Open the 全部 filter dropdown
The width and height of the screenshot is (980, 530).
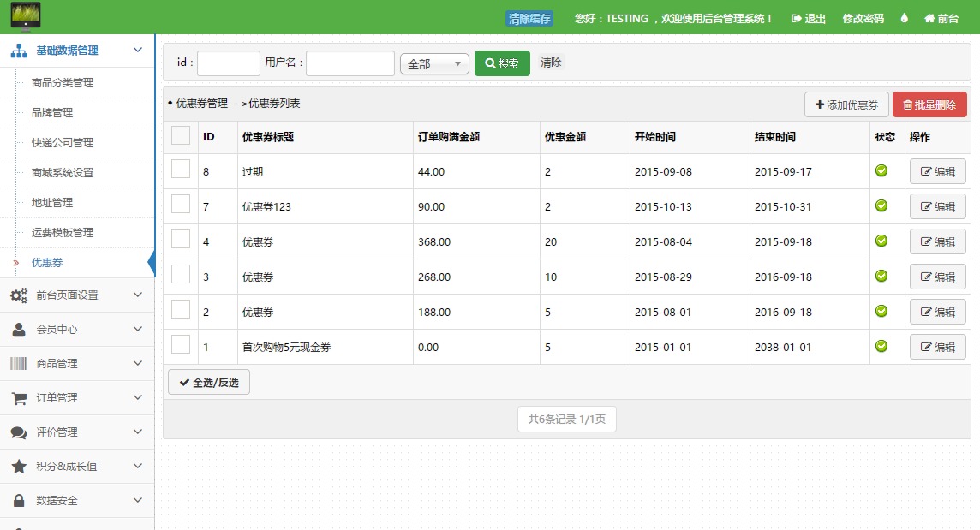coord(434,64)
